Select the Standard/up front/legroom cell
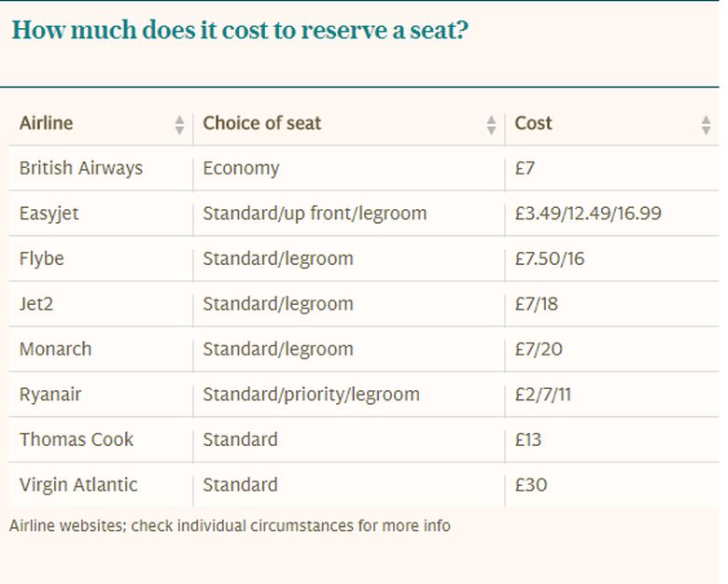Viewport: 728px width, 584px height. coord(315,214)
